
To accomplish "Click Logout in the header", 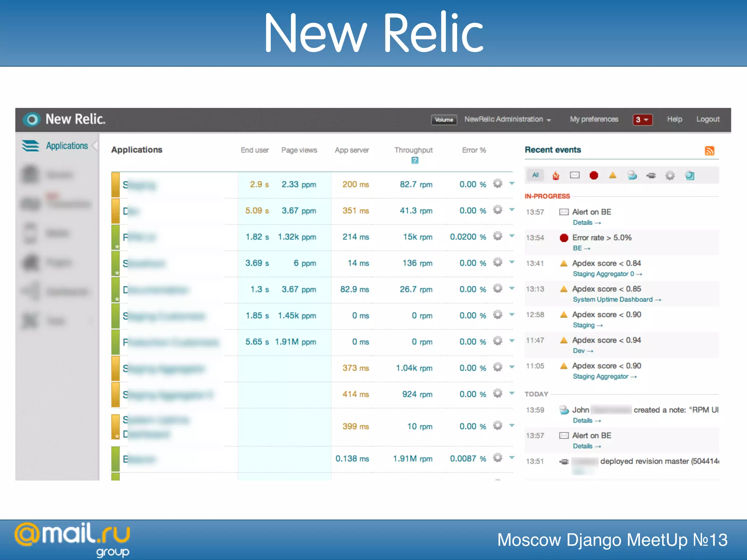I will (708, 119).
